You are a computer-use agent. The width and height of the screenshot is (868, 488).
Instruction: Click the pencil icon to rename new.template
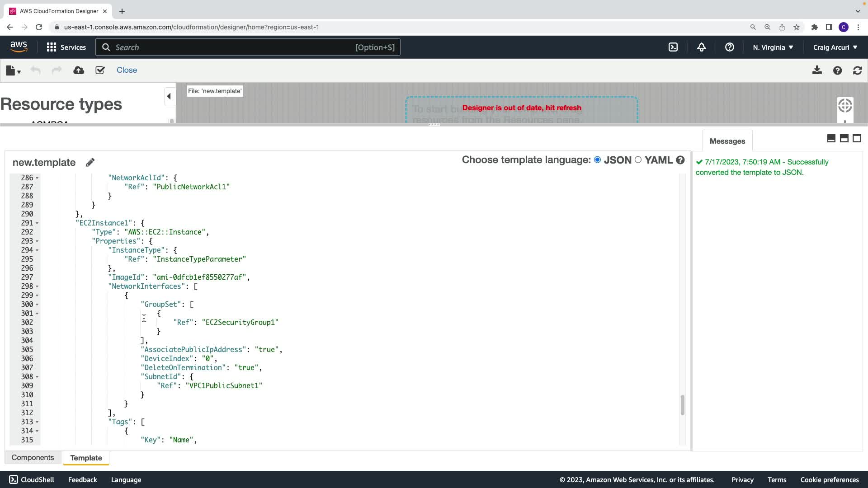[90, 162]
